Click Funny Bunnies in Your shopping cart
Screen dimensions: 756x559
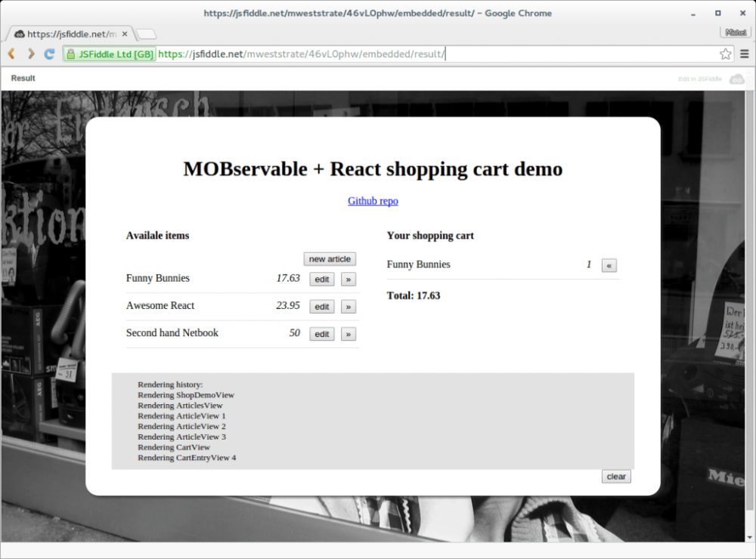pyautogui.click(x=419, y=264)
